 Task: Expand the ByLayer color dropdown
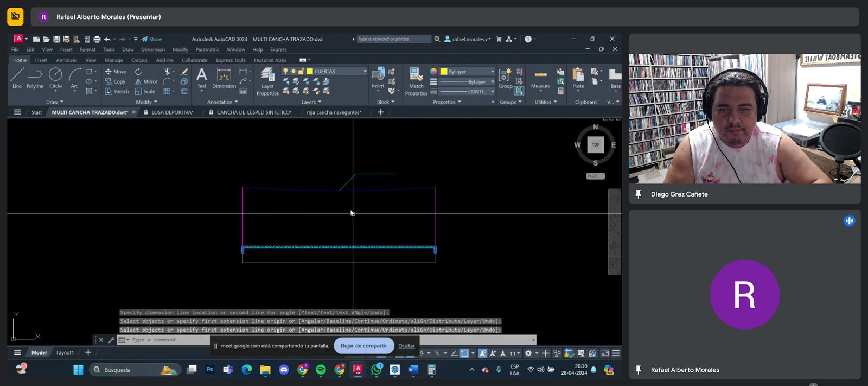tap(492, 71)
